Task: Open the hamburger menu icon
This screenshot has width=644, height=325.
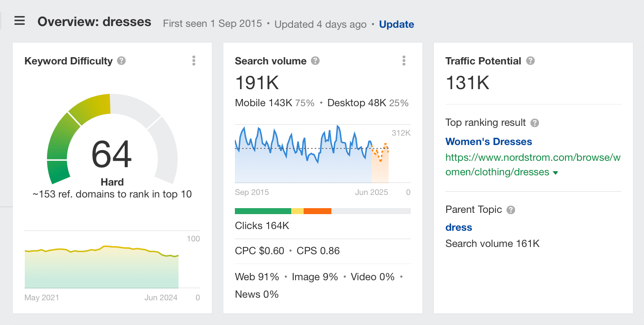Action: point(20,21)
